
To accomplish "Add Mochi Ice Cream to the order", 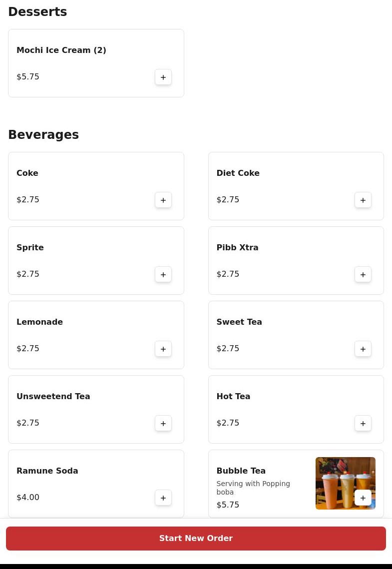I will click(163, 77).
